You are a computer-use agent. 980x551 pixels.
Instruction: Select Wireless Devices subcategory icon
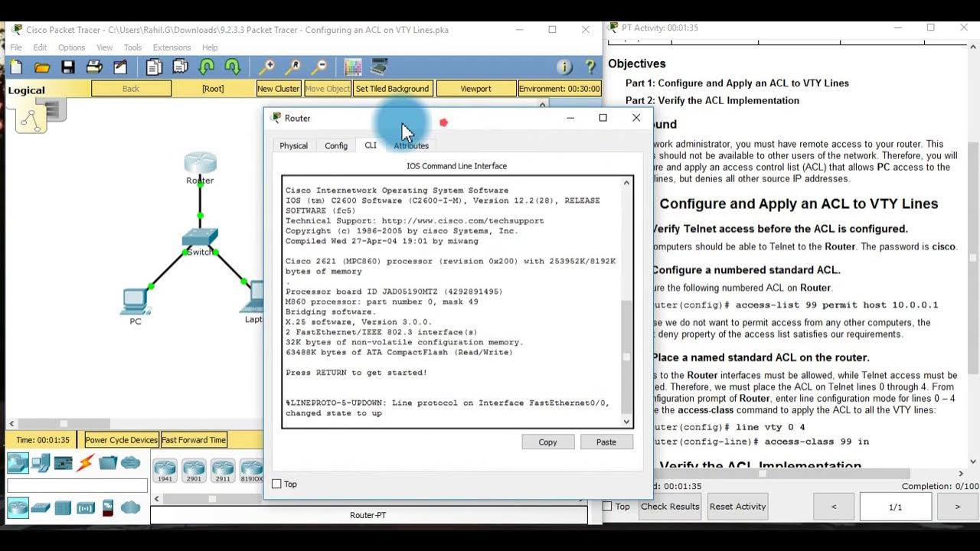point(85,507)
